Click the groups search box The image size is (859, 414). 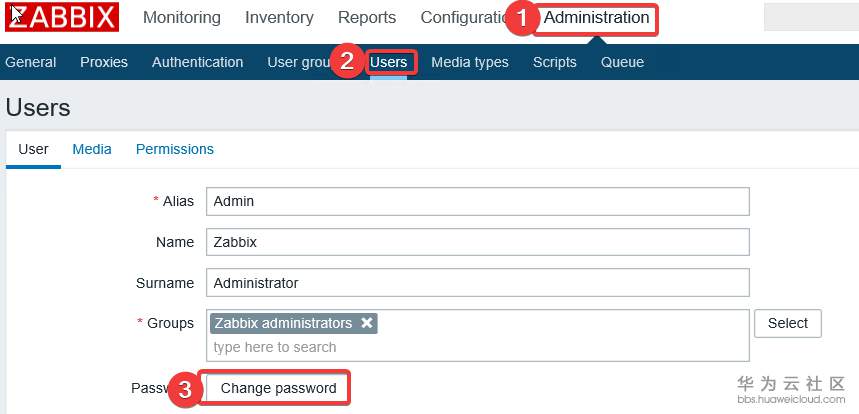[477, 347]
